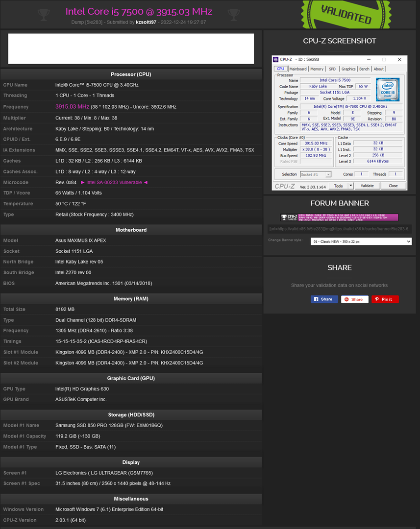
Task: Click the Slot #2 Module Kingston row
Action: pos(131,363)
